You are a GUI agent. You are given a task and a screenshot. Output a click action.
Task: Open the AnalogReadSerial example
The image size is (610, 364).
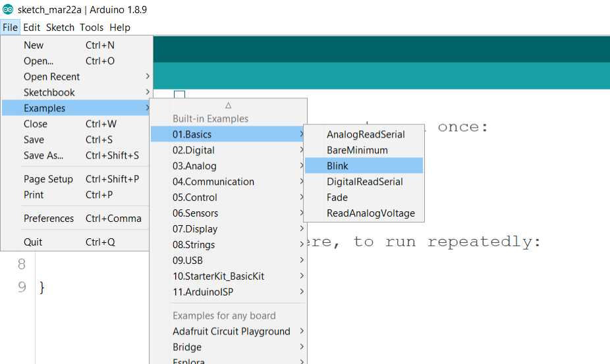[364, 134]
